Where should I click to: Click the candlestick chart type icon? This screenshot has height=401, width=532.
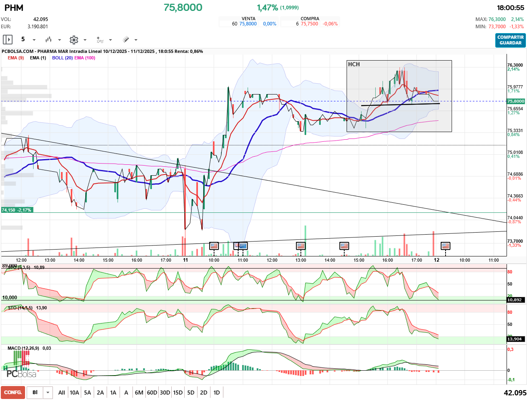point(48,40)
